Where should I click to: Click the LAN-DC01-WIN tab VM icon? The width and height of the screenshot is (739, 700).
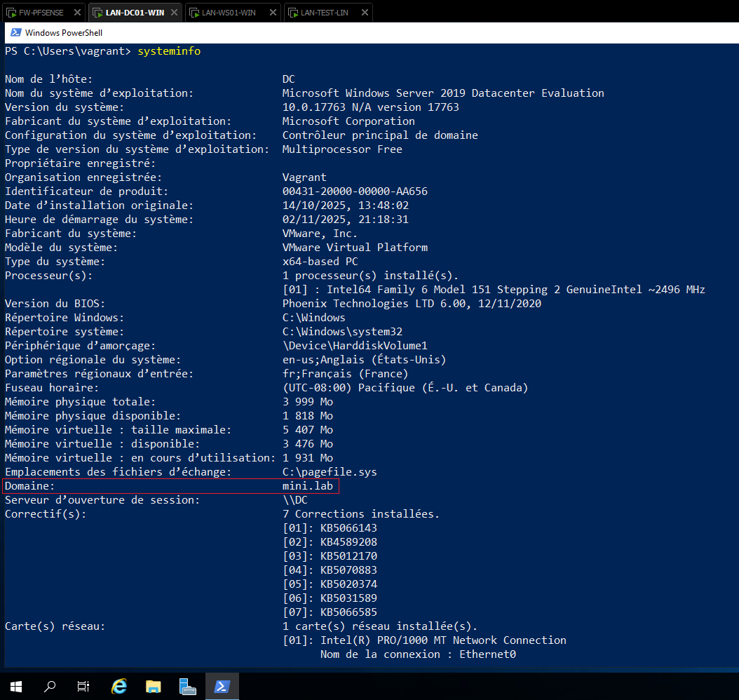(x=98, y=13)
